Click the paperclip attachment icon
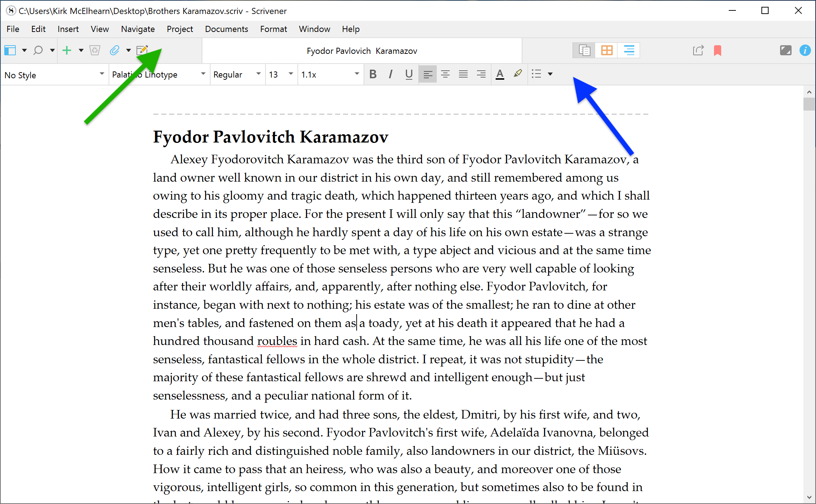Image resolution: width=816 pixels, height=504 pixels. pos(115,50)
